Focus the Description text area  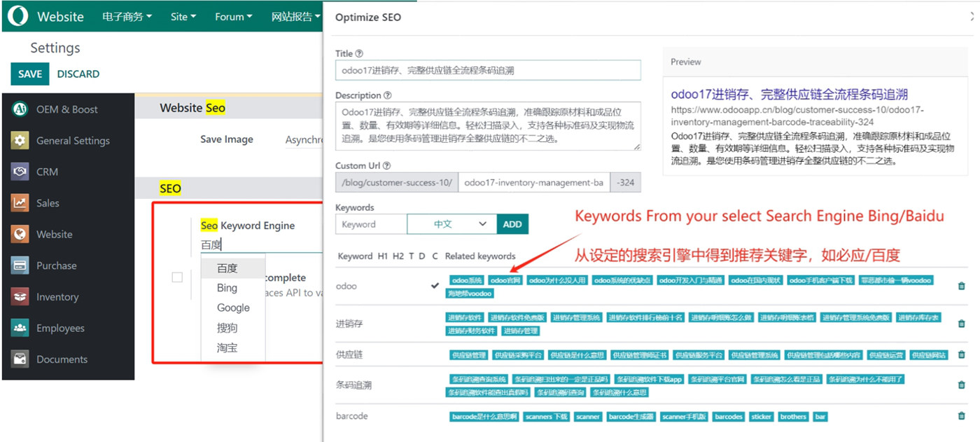click(x=488, y=127)
